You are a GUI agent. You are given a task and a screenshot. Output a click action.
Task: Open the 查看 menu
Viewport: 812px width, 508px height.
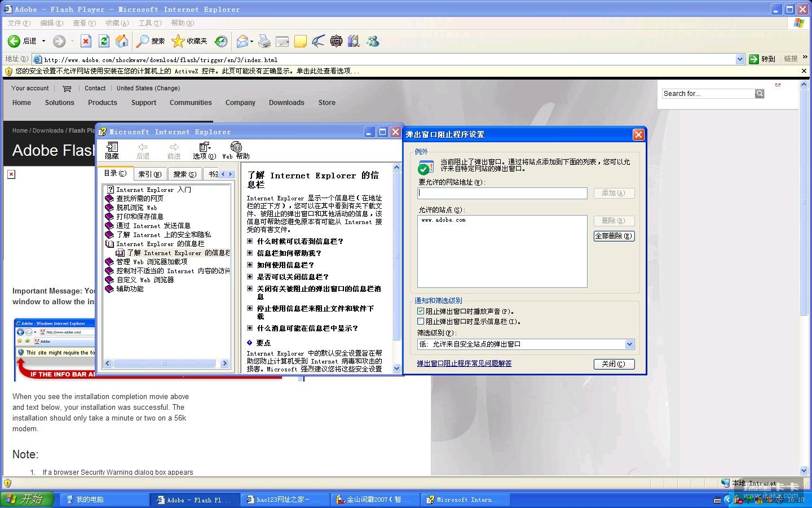(x=84, y=23)
